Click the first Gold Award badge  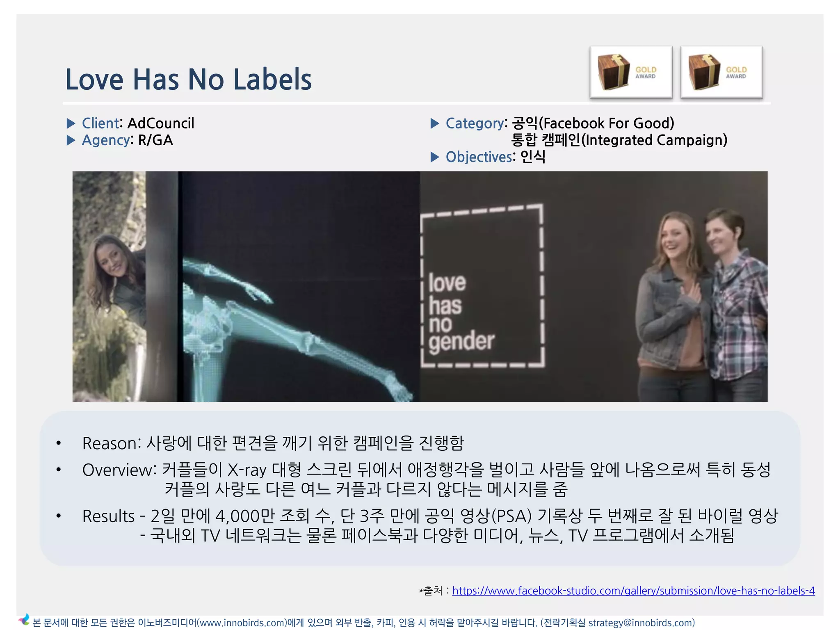coord(631,72)
